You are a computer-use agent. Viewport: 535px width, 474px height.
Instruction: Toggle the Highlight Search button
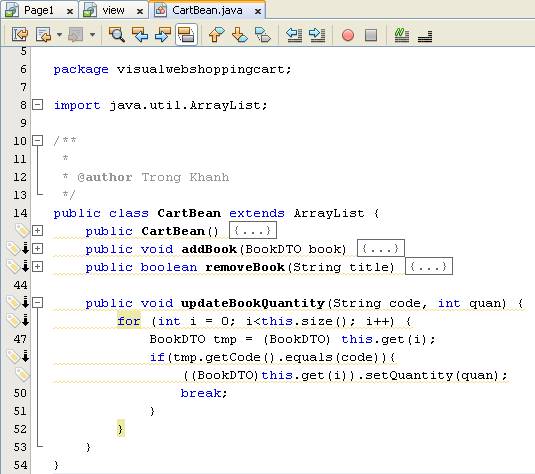(186, 34)
